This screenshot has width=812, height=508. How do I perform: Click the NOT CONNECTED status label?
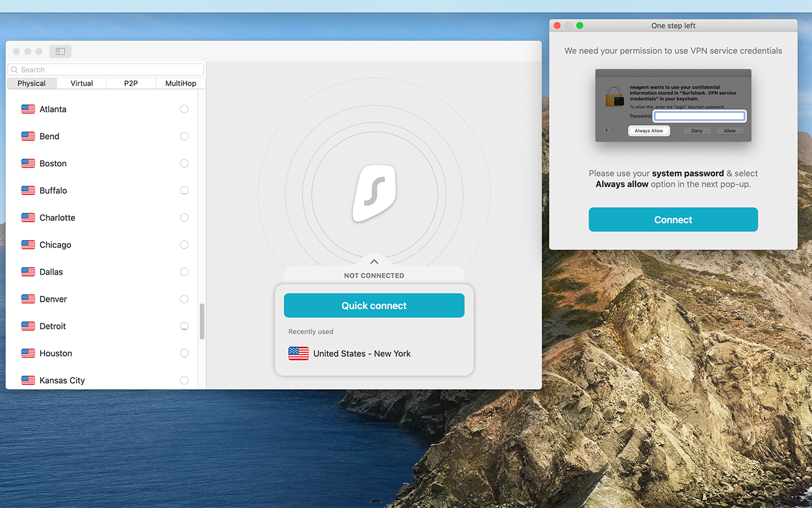coord(374,276)
